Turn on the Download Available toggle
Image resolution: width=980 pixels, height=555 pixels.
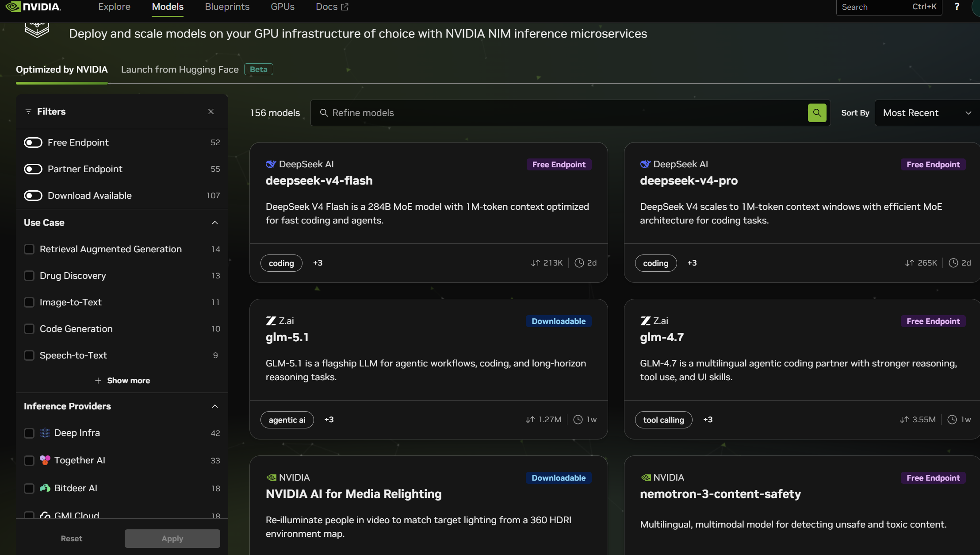(33, 196)
